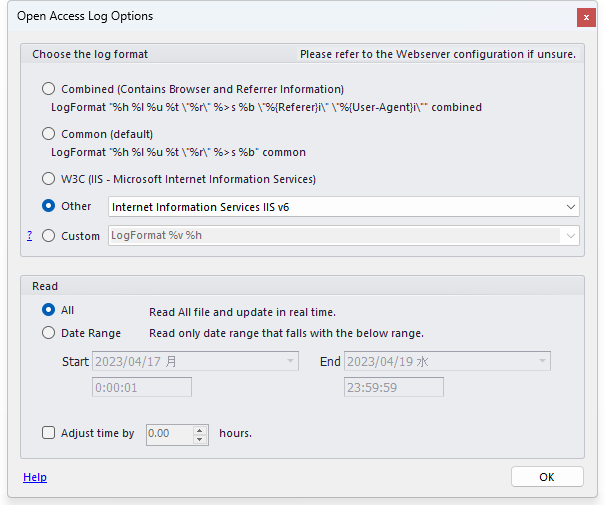Expand the Custom LogFormat dropdown arrow

[570, 236]
